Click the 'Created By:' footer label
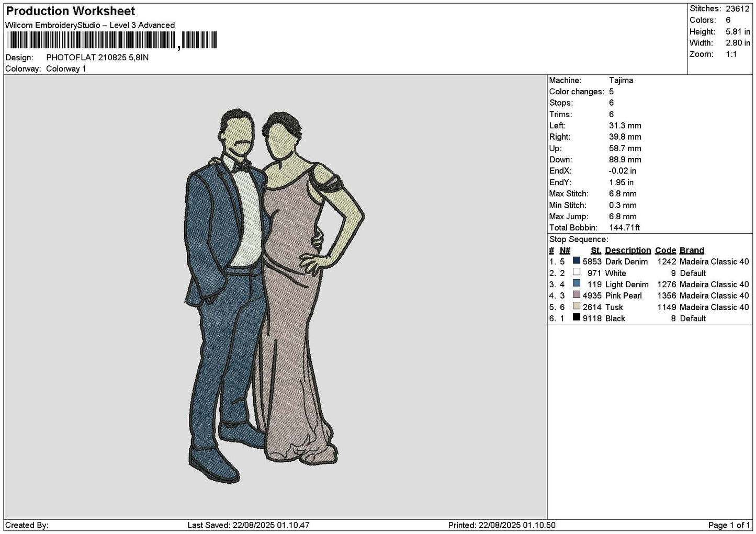 [27, 525]
